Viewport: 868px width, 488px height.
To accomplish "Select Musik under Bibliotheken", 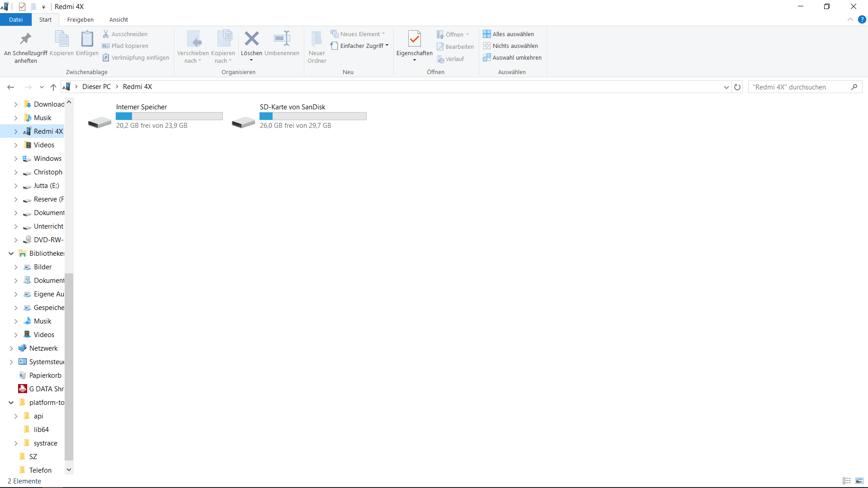I will 42,321.
